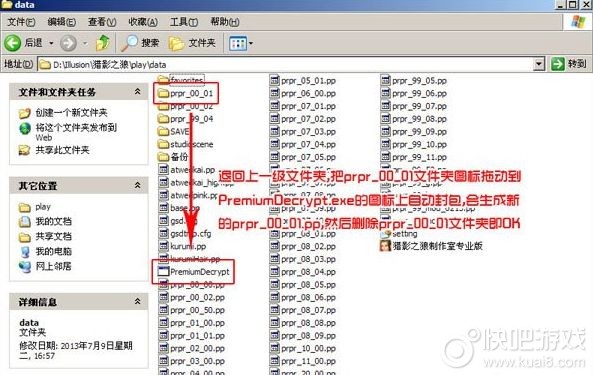Open the Tools (工具) menu

click(x=183, y=22)
